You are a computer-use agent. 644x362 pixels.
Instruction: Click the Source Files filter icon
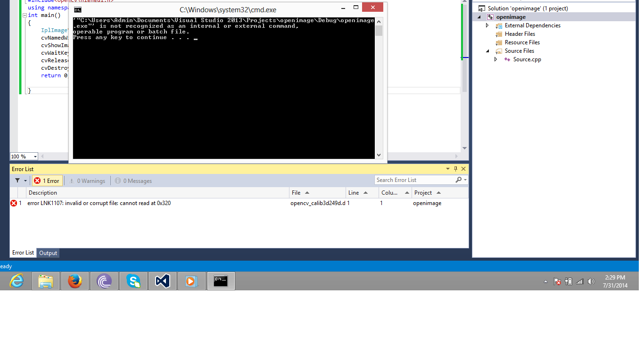pos(499,51)
